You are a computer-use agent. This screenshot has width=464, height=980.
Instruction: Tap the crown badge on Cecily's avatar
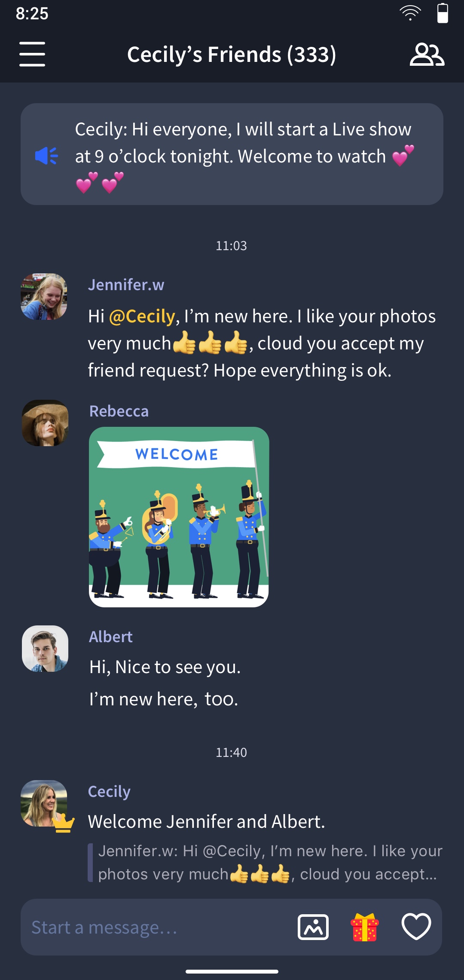63,824
